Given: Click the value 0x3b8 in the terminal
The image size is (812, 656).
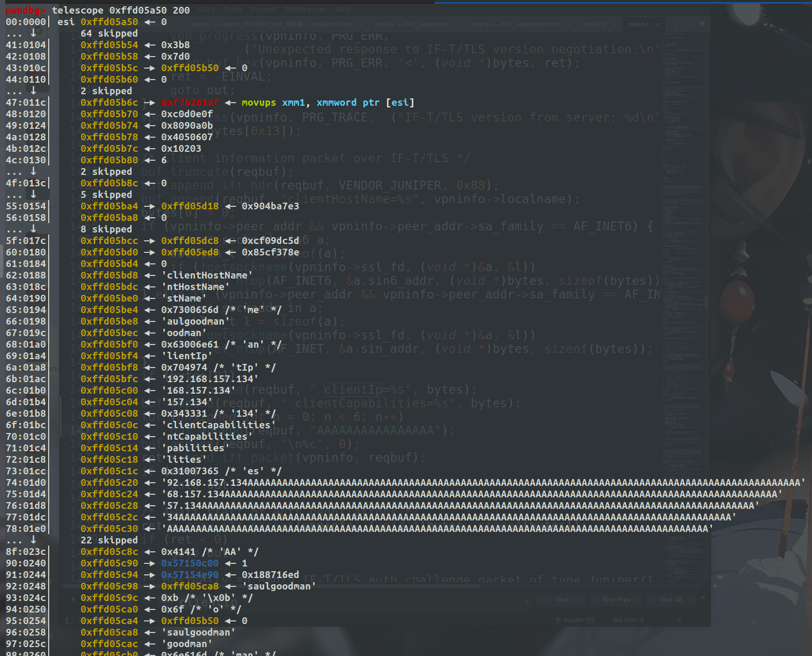Looking at the screenshot, I should (x=175, y=45).
